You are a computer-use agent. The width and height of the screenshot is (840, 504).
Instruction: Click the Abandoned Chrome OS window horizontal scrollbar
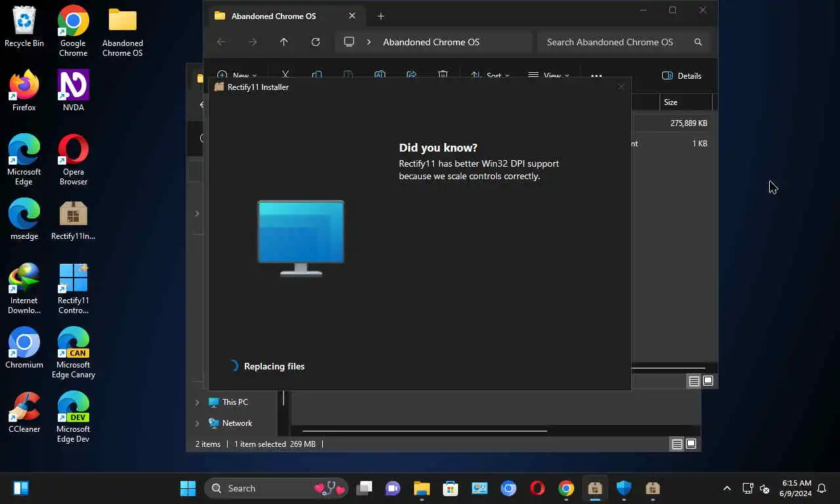pos(669,368)
